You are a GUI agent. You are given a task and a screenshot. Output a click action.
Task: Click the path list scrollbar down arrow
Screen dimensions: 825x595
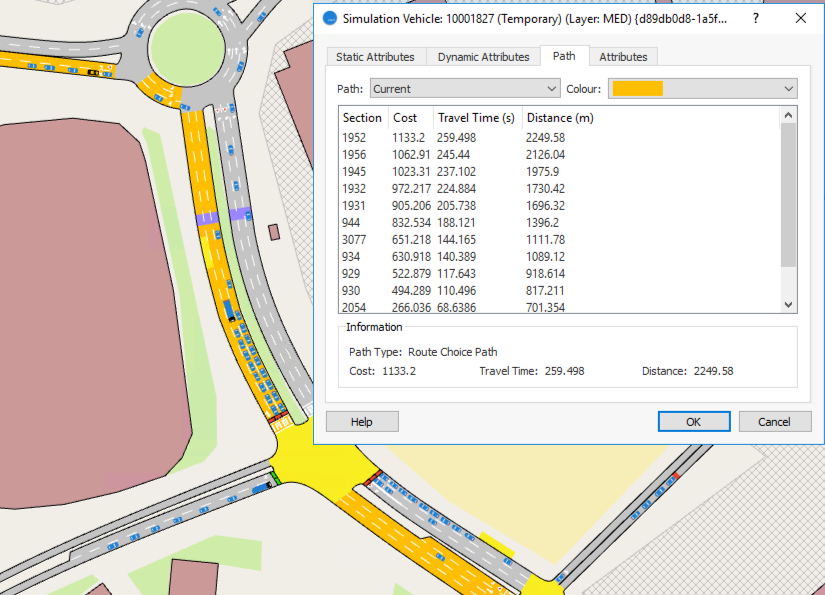tap(788, 305)
